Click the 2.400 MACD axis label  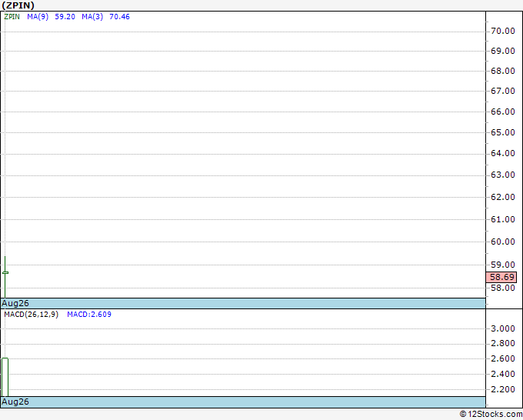click(x=503, y=374)
